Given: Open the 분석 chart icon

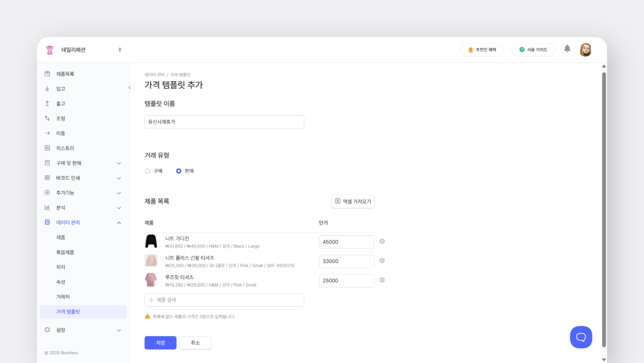Looking at the screenshot, I should 47,207.
